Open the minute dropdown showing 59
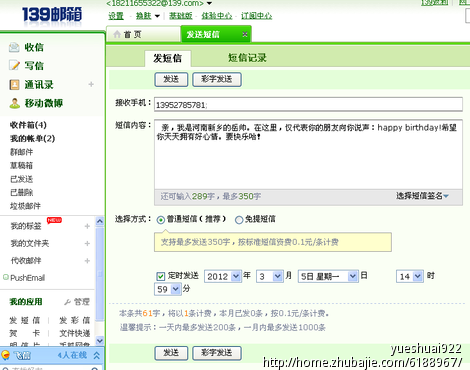The image size is (470, 370). click(x=168, y=289)
